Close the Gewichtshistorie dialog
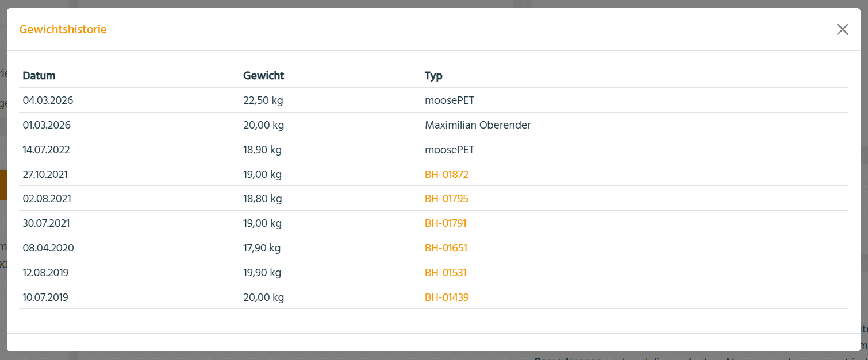The image size is (868, 360). tap(842, 29)
